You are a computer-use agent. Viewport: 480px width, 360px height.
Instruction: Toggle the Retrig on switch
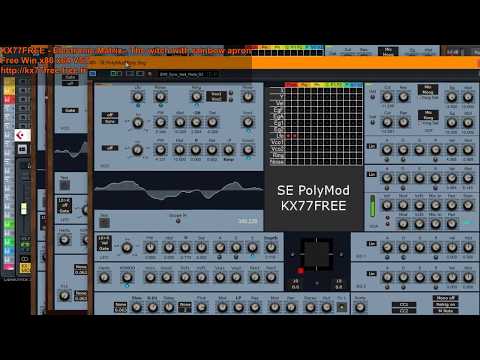click(445, 304)
